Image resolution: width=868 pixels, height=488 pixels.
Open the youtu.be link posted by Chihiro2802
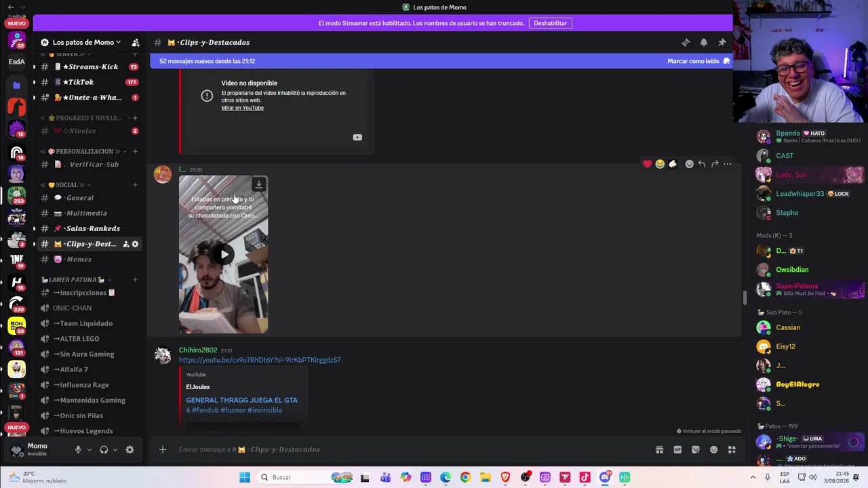260,360
